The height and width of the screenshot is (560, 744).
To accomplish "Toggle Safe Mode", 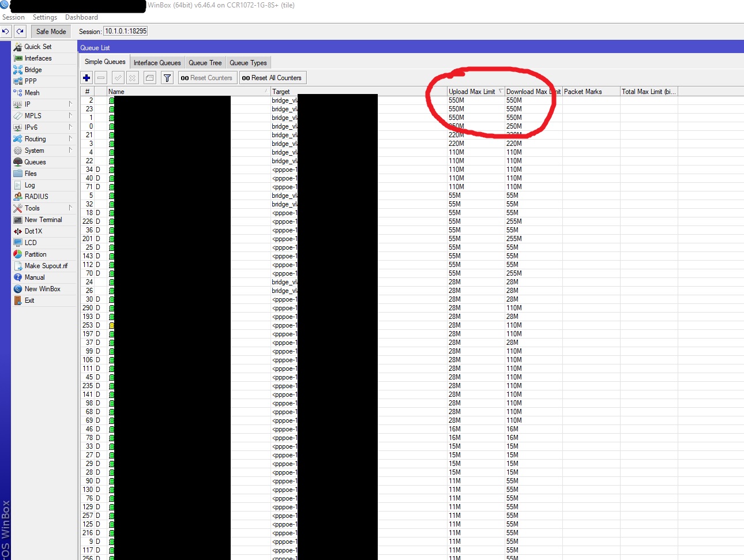I will 51,32.
